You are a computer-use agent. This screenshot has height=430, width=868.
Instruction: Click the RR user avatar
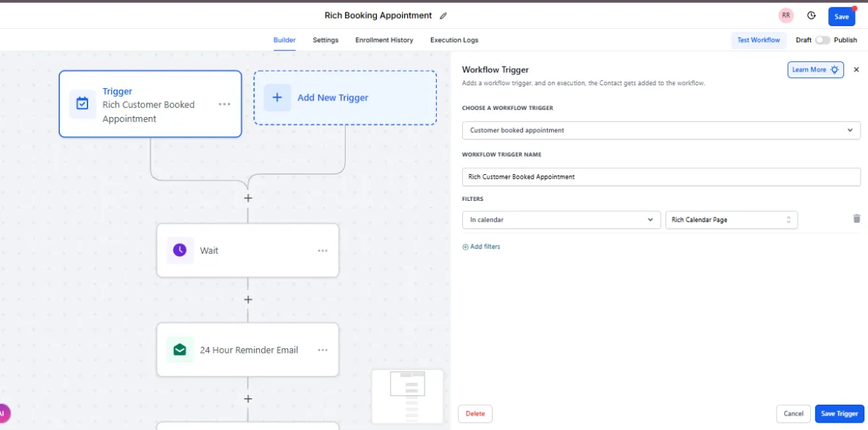786,16
